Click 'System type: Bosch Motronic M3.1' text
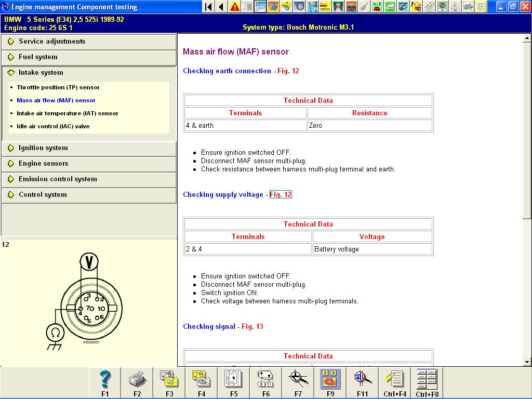The height and width of the screenshot is (399, 532). [298, 27]
